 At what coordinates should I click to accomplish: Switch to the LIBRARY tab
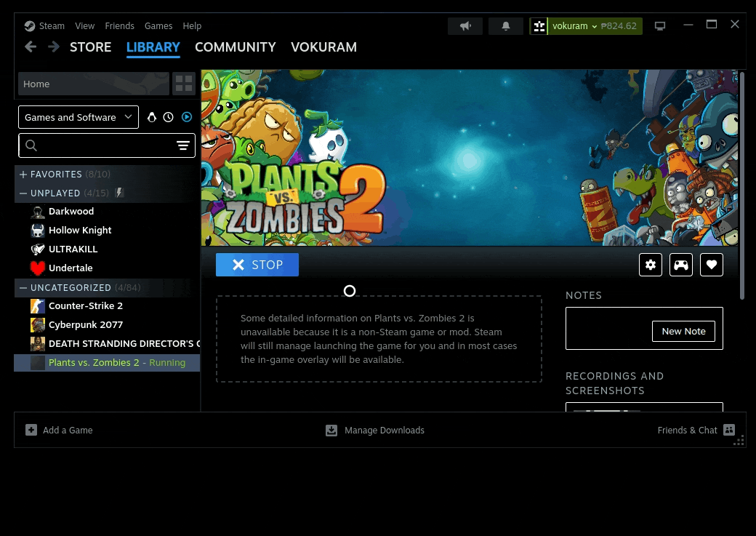pos(153,47)
